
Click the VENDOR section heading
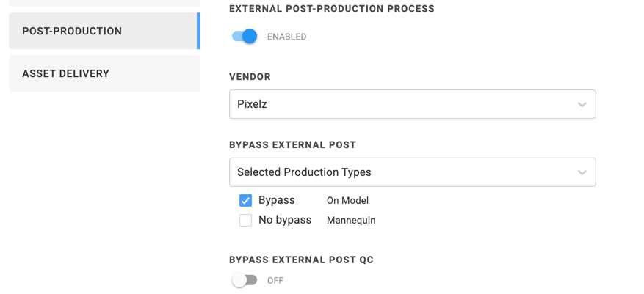[250, 77]
